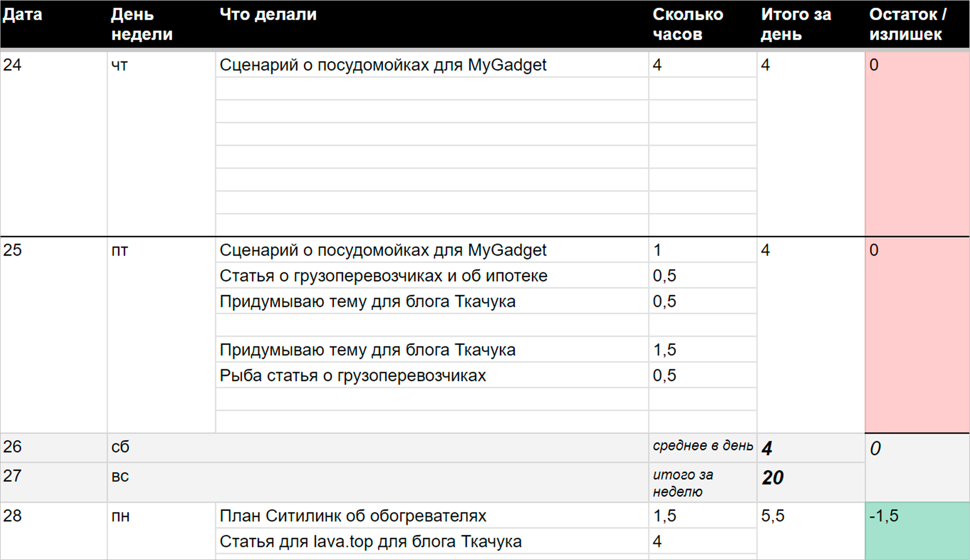Screen dimensions: 970x560
Task: Select daily total "4" for the 24th
Action: [811, 144]
